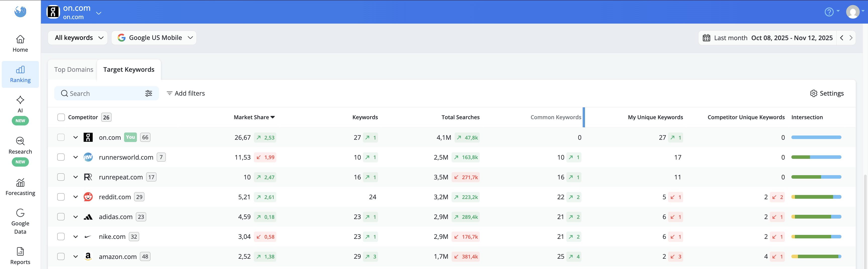
Task: Expand the runnersworld.com row
Action: 76,157
